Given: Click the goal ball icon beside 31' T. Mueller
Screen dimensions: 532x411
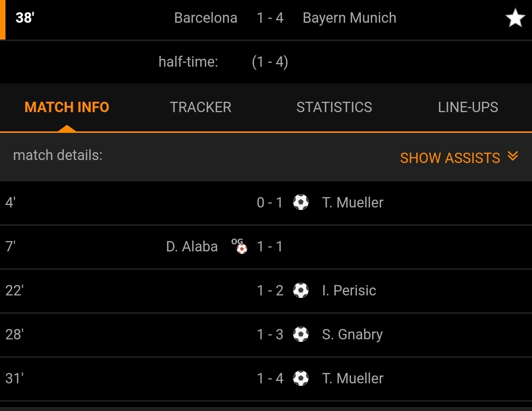Looking at the screenshot, I should pyautogui.click(x=301, y=378).
